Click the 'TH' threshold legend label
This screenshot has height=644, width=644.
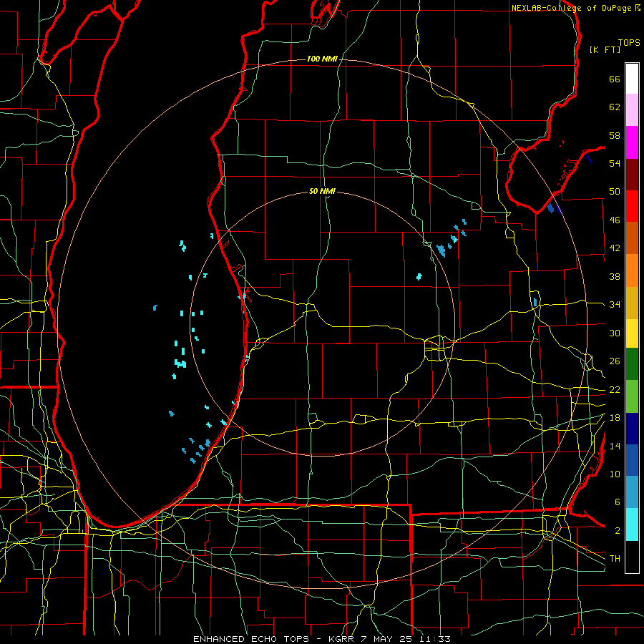coord(615,559)
